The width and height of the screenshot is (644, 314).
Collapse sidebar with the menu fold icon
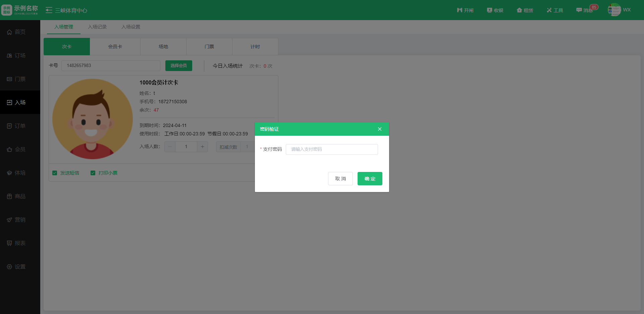49,10
